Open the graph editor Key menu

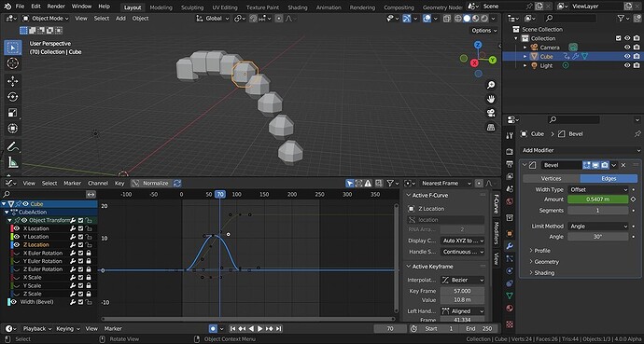[x=119, y=184]
